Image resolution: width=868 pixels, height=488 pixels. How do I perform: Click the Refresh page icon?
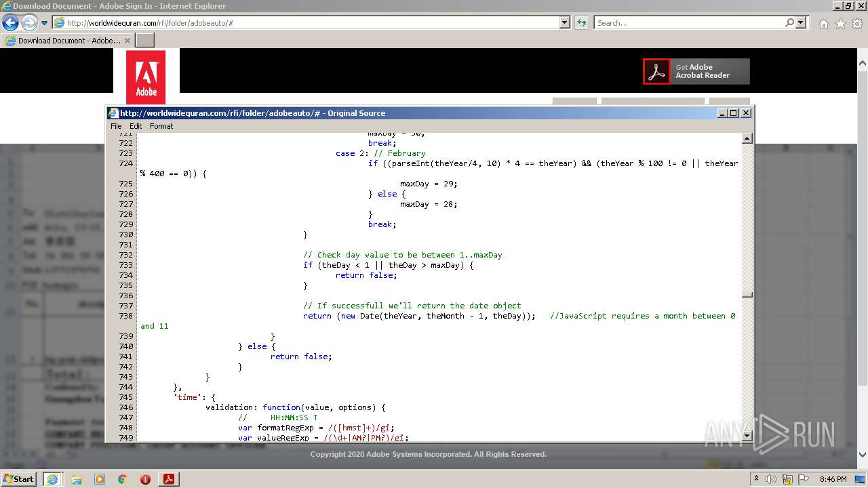pos(581,23)
